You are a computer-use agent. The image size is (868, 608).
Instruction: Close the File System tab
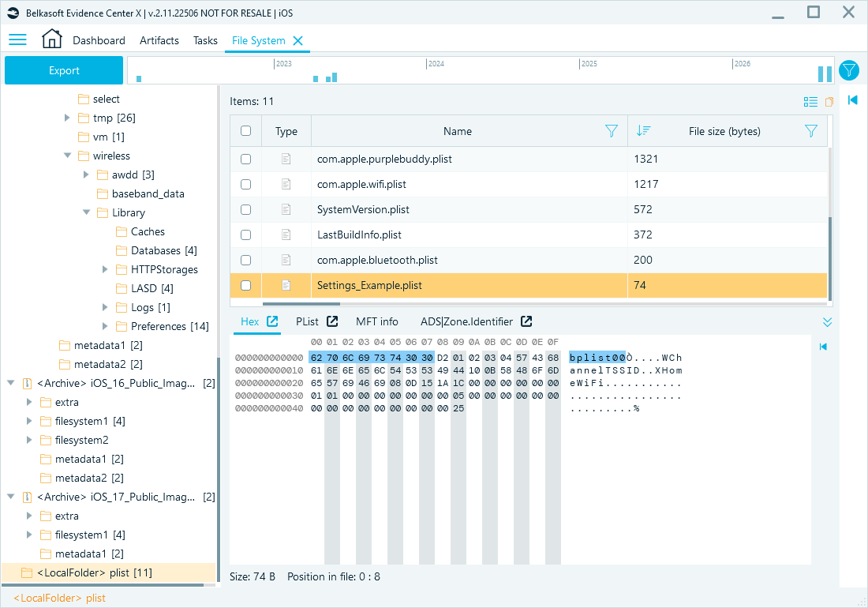click(297, 40)
